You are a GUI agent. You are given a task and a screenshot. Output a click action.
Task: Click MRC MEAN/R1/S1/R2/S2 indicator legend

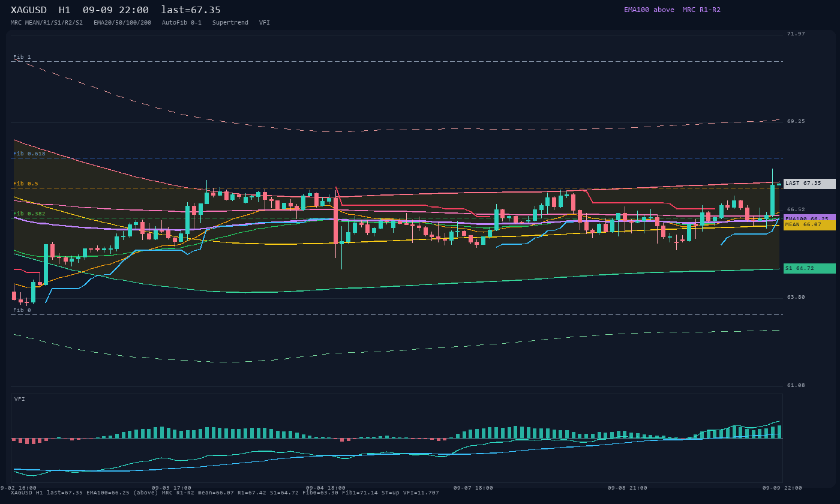click(x=47, y=23)
